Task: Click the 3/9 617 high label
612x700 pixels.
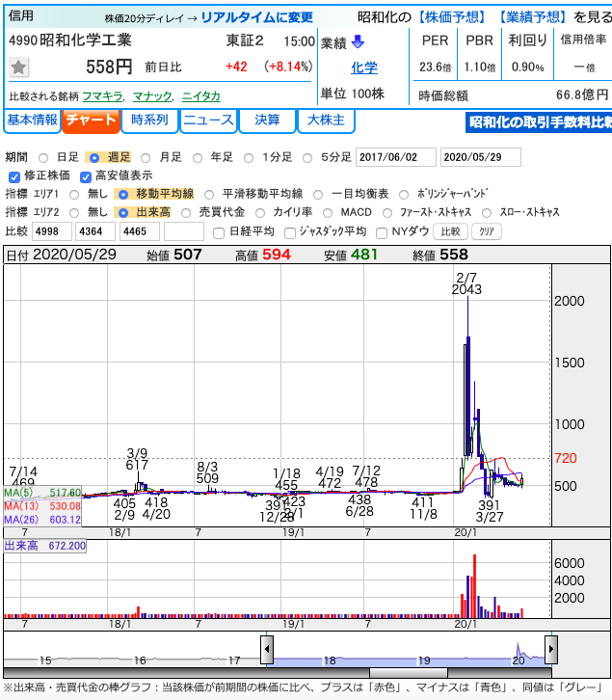Action: pos(137,459)
